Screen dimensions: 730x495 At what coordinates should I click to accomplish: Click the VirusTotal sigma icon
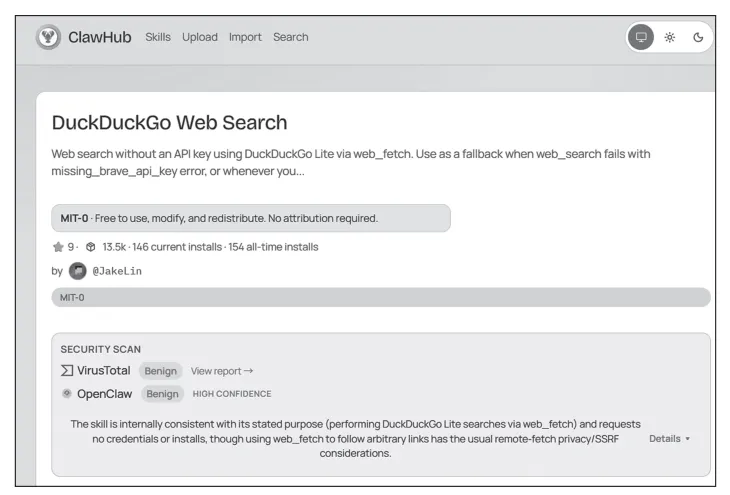point(68,371)
